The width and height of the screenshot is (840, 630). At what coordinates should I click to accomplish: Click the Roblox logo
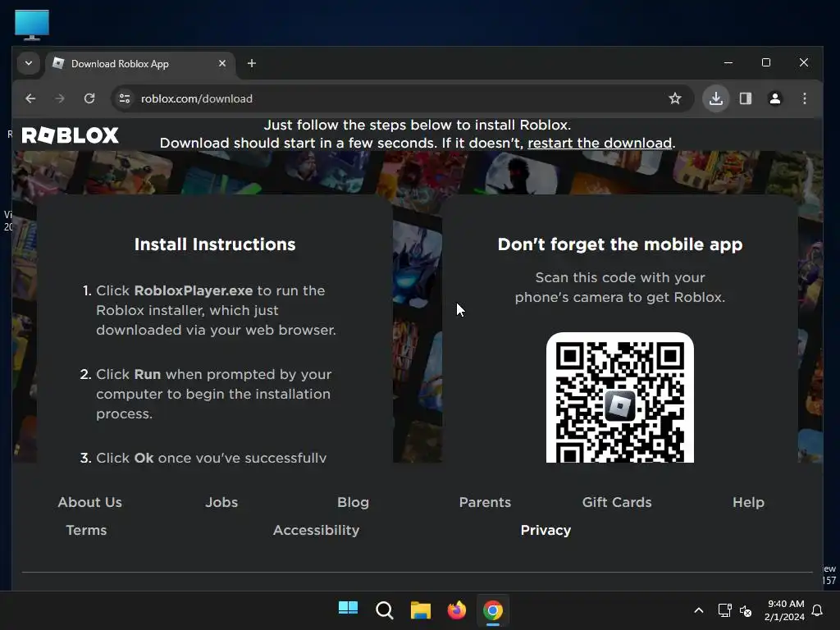(x=71, y=135)
